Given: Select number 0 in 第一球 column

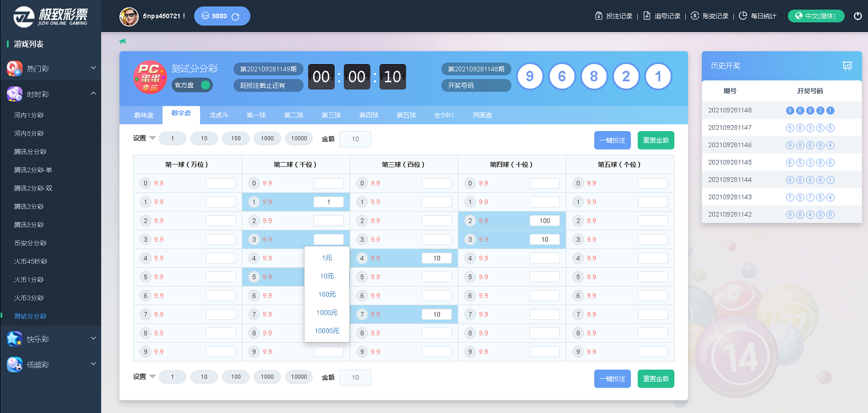Looking at the screenshot, I should click(x=145, y=183).
